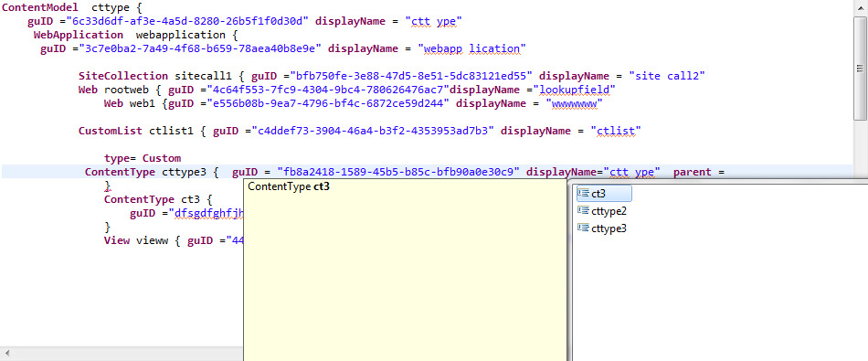868x361 pixels.
Task: Click the "ContentType ct3 {" declaration line
Action: (x=158, y=199)
